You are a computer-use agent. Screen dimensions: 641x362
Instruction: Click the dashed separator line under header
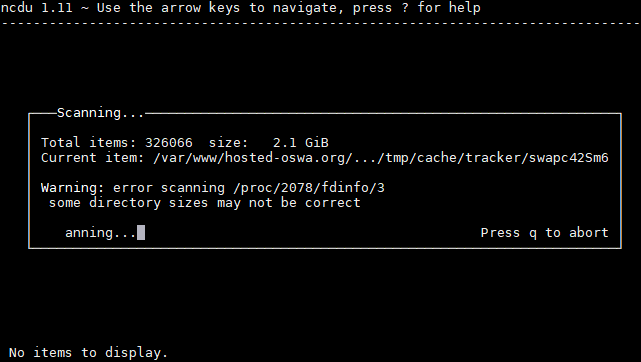[x=320, y=23]
